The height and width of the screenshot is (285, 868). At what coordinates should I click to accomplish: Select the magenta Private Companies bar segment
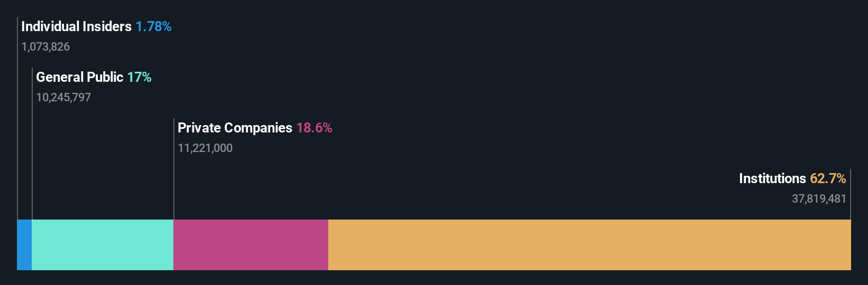251,245
